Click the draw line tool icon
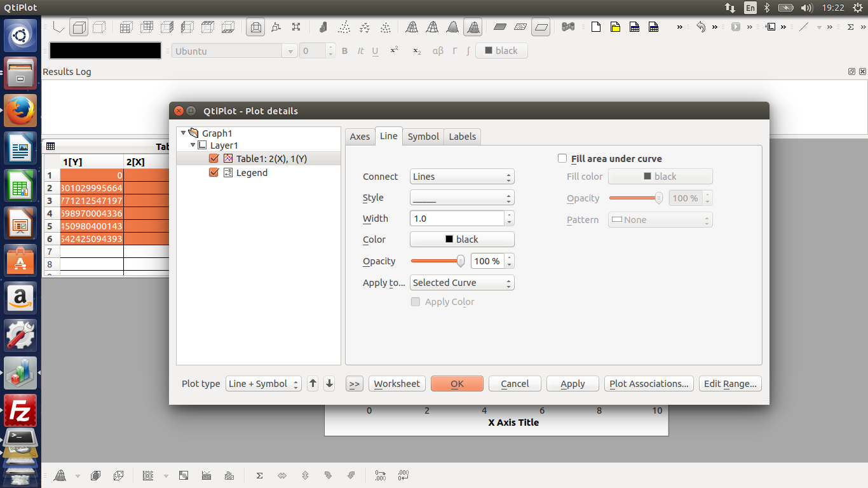The height and width of the screenshot is (488, 868). click(804, 27)
